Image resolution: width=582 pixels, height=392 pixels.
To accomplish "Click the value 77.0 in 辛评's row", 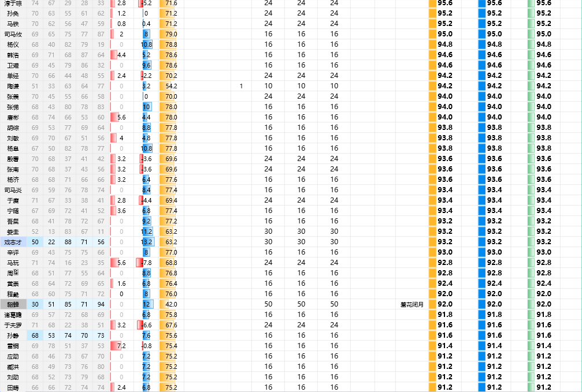I will [x=171, y=252].
